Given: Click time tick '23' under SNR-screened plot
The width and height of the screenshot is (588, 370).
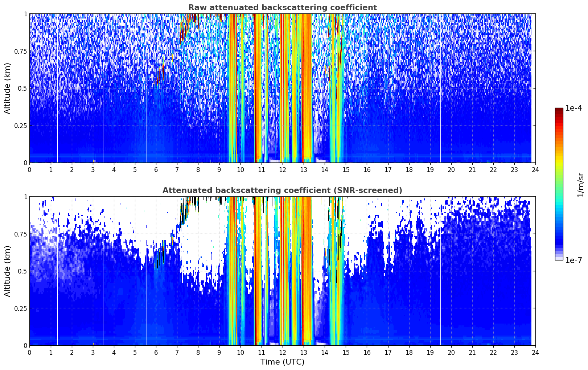Looking at the screenshot, I should 514,352.
